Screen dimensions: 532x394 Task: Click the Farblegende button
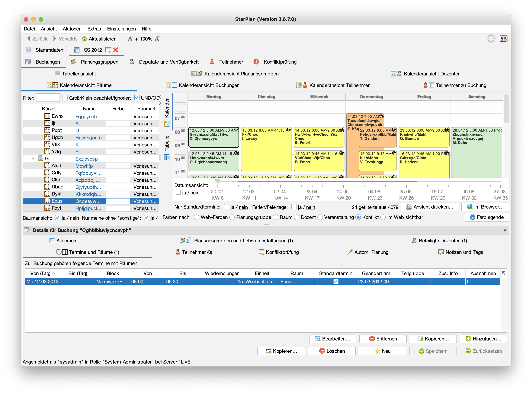click(486, 217)
